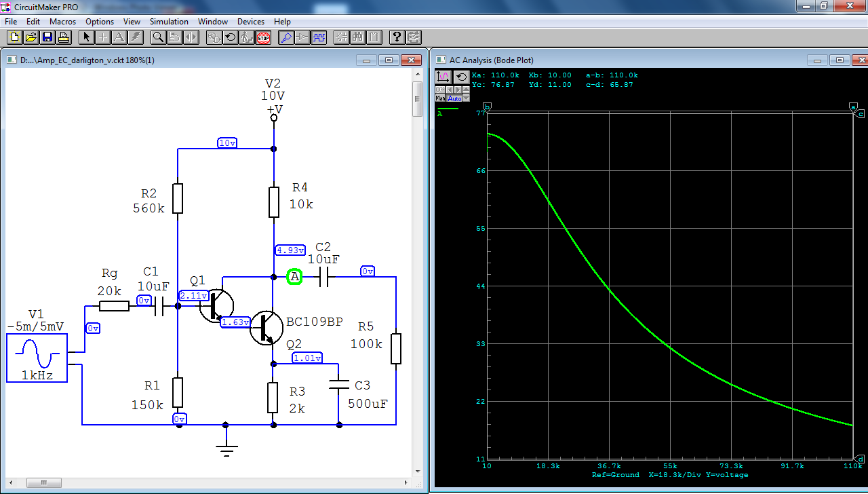The width and height of the screenshot is (868, 494).
Task: Open the Options menu
Action: coord(100,22)
